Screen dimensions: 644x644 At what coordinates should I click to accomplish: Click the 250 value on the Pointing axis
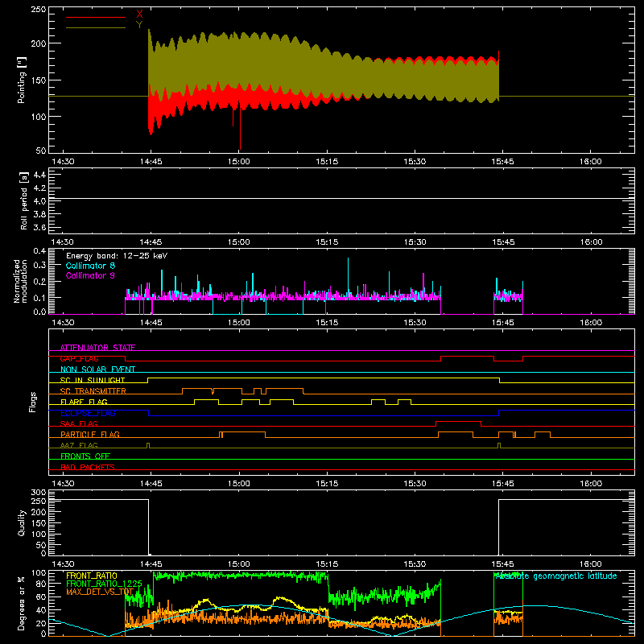(39, 9)
